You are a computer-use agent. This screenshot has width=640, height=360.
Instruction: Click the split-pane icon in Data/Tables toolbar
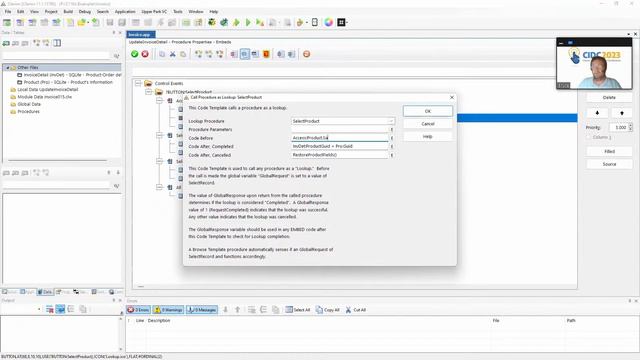tap(57, 43)
